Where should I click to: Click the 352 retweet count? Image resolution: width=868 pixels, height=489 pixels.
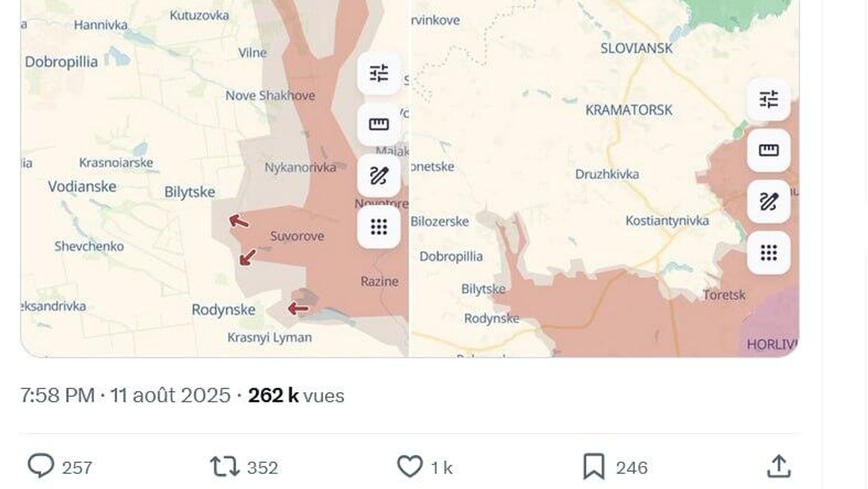(262, 467)
